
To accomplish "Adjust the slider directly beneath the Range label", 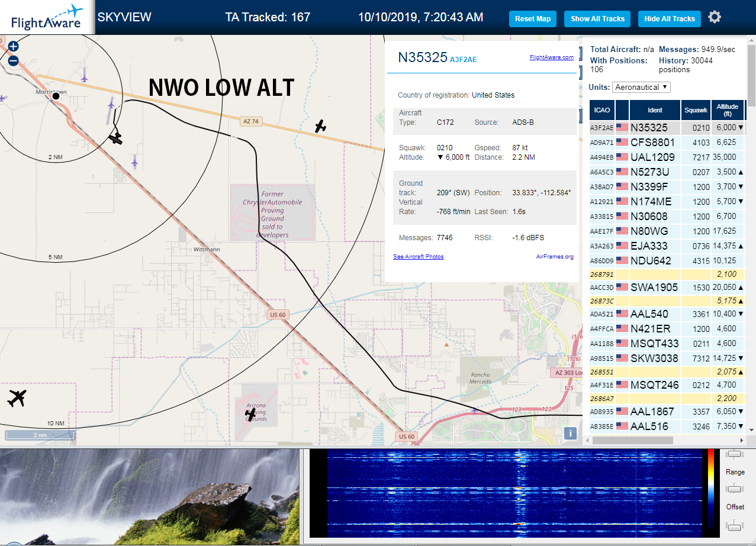I will pos(735,489).
